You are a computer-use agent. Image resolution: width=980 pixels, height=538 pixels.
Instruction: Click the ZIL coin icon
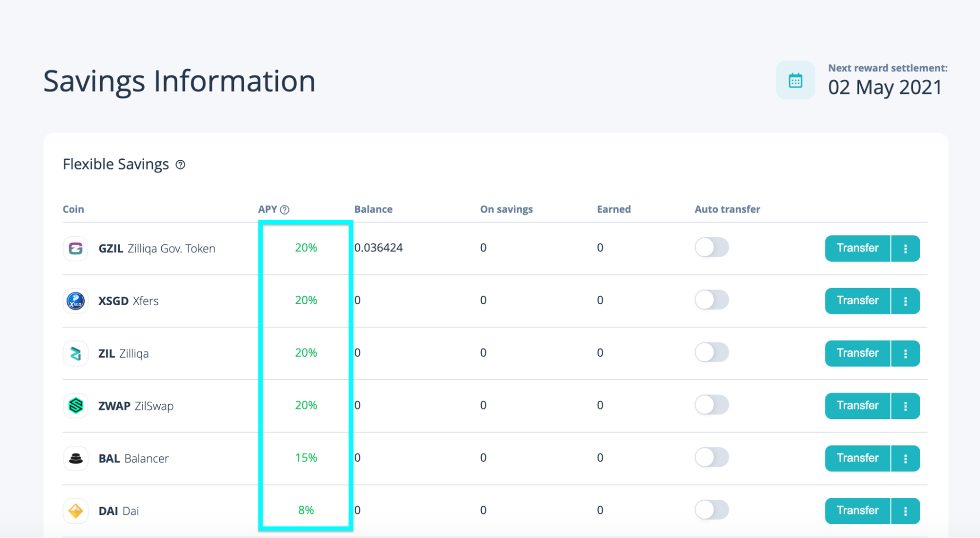coord(75,353)
